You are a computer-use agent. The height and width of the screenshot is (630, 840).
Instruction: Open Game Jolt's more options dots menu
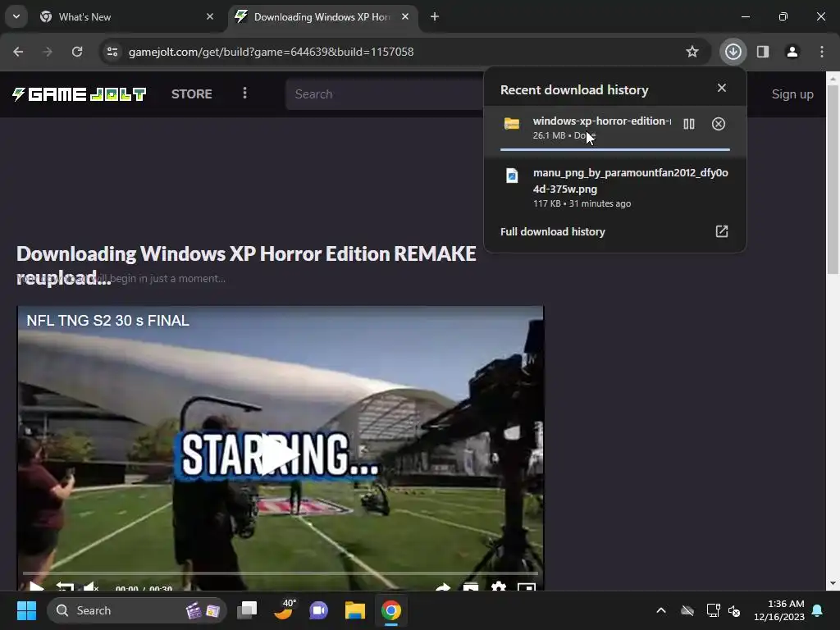click(244, 94)
